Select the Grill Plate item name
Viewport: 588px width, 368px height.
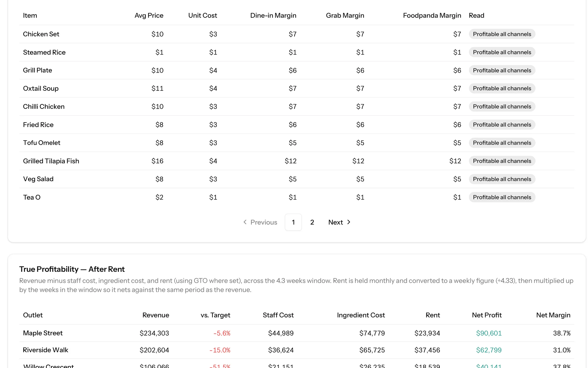click(x=37, y=70)
